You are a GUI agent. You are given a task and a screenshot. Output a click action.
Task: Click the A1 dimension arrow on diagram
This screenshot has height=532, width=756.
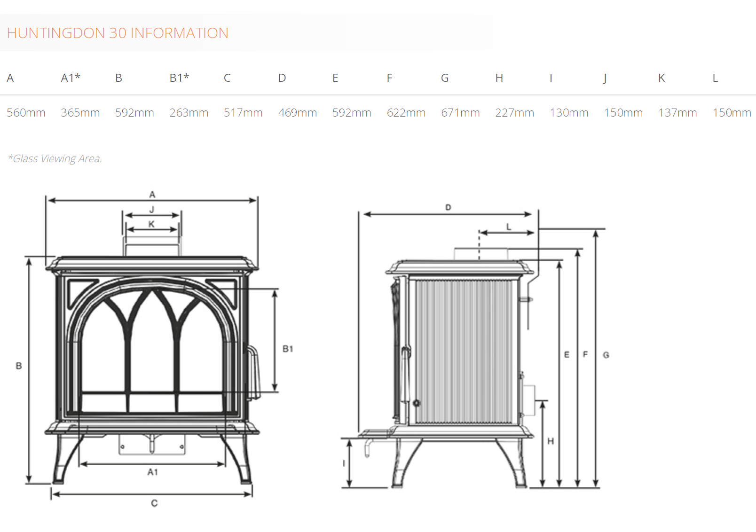click(x=153, y=471)
